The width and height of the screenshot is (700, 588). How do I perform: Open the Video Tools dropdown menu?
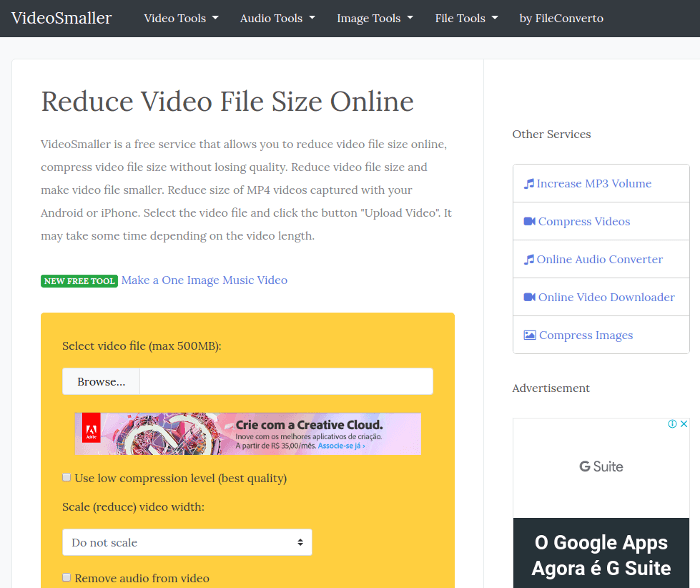tap(181, 18)
